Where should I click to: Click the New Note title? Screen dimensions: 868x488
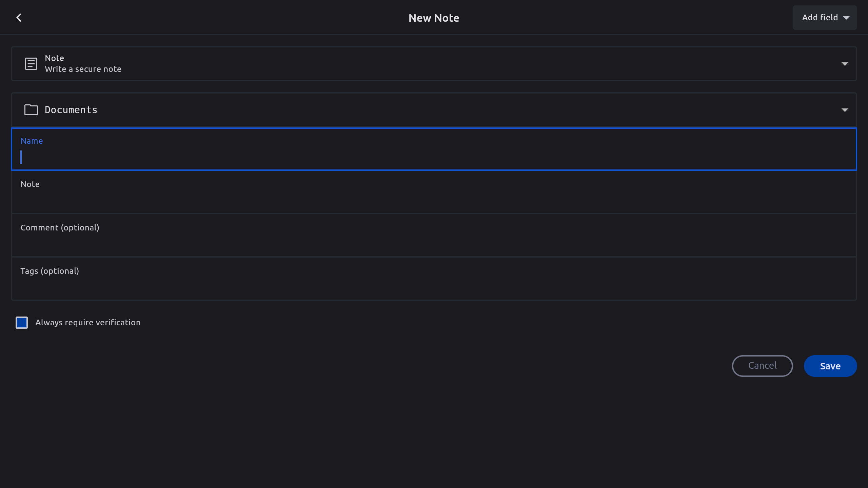[x=434, y=18]
